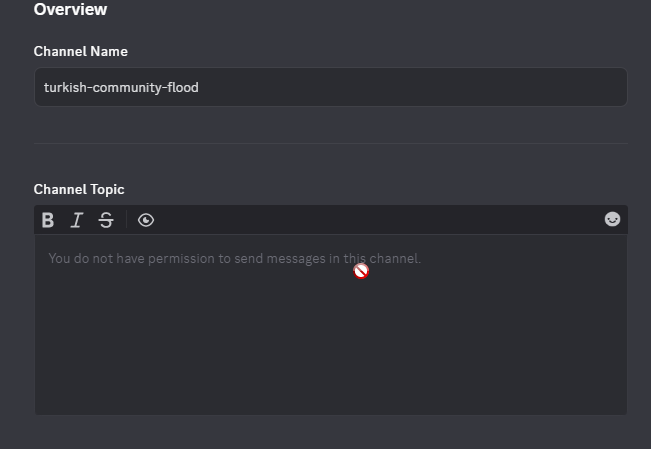Click the Channel Topic label
The width and height of the screenshot is (651, 449).
79,189
